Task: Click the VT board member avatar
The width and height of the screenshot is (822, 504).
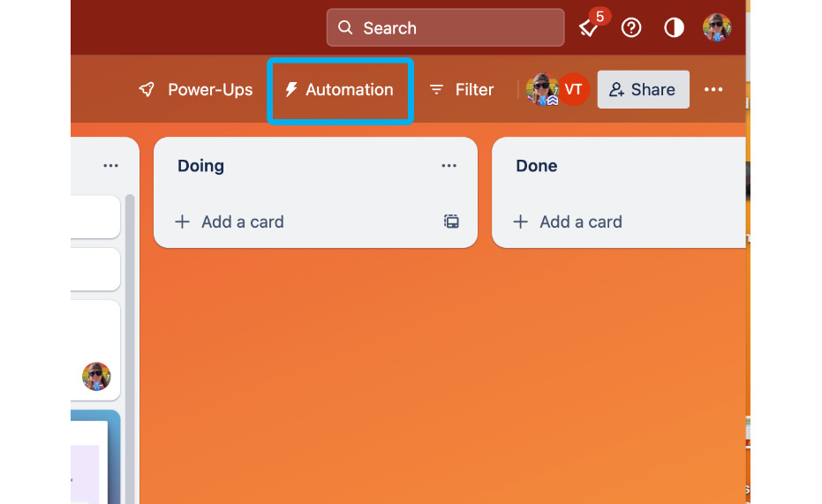Action: click(574, 89)
